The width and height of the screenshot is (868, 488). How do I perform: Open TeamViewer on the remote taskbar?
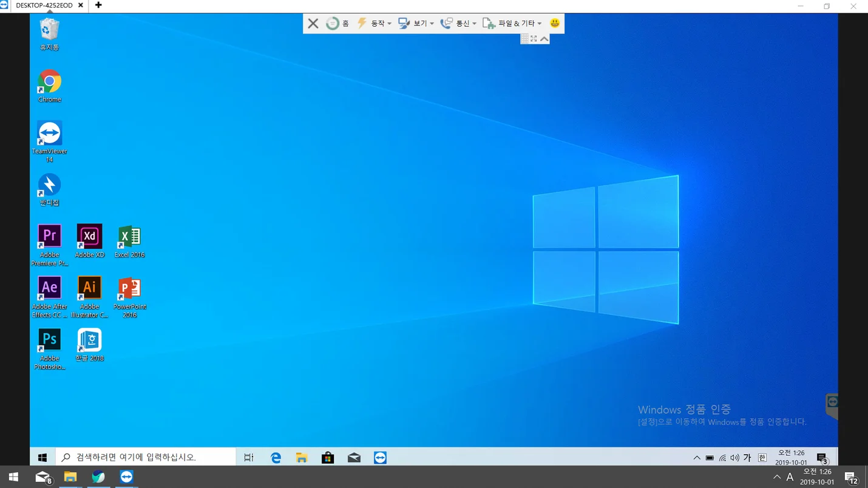380,458
